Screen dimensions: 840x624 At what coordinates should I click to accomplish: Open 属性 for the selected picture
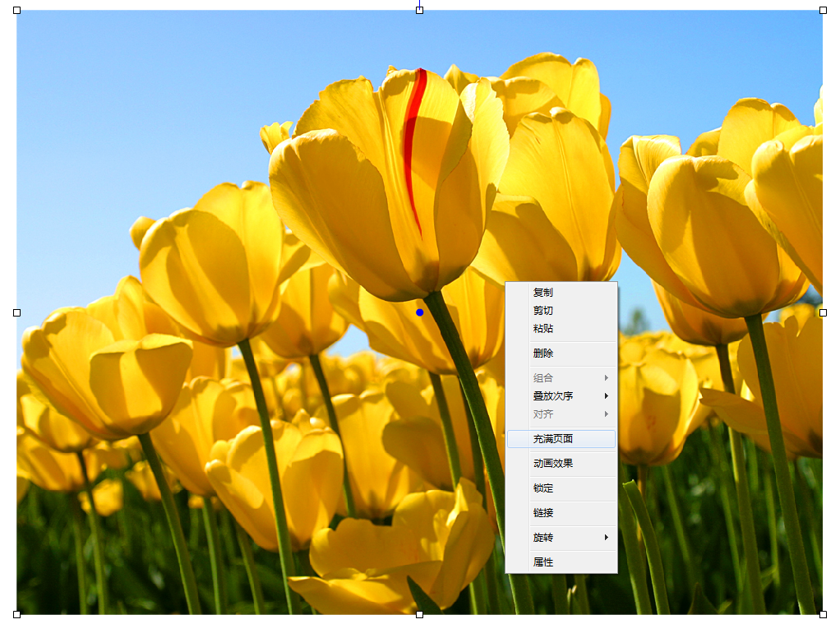pyautogui.click(x=543, y=562)
